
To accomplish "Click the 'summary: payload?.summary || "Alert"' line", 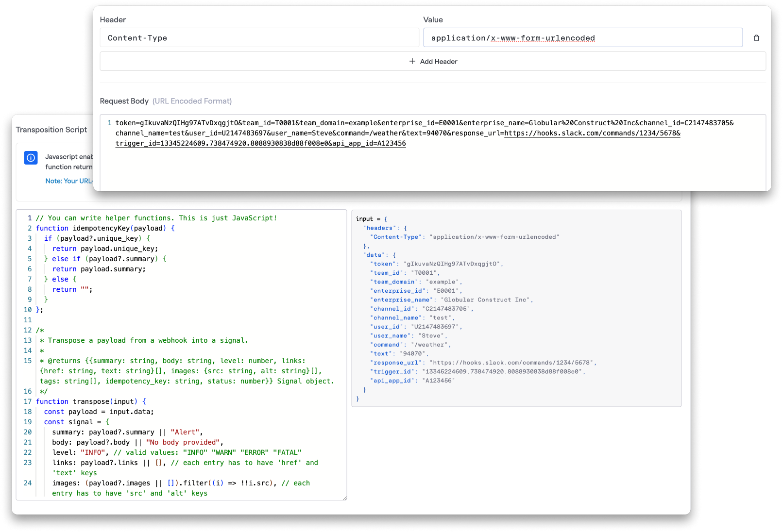I will (128, 432).
